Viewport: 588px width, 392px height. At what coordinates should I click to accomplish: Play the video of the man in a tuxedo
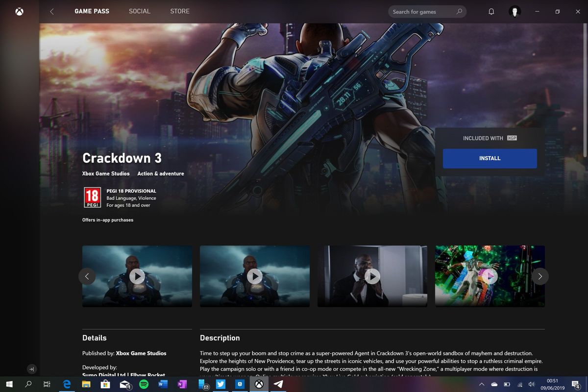tap(372, 276)
